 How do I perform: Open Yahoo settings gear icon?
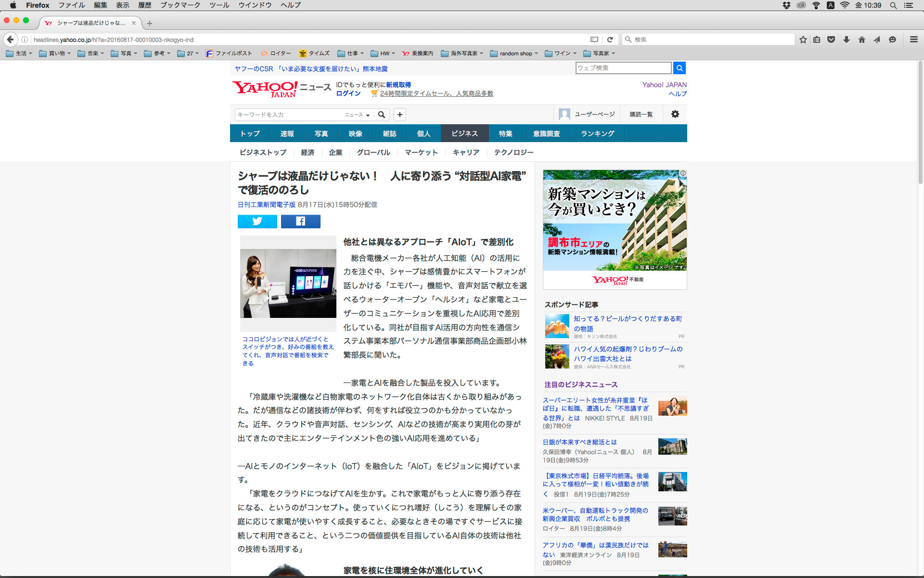click(x=675, y=114)
